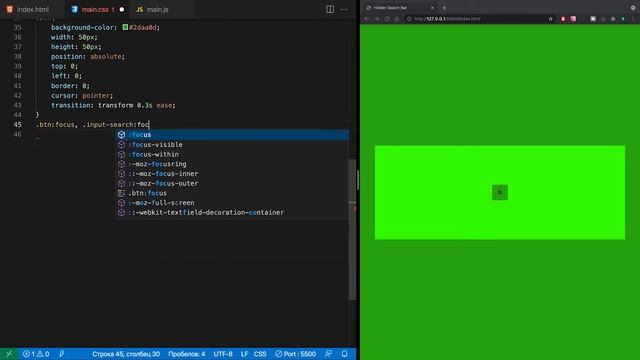640x360 pixels.
Task: Click the red browser extension icon
Action: tap(563, 19)
